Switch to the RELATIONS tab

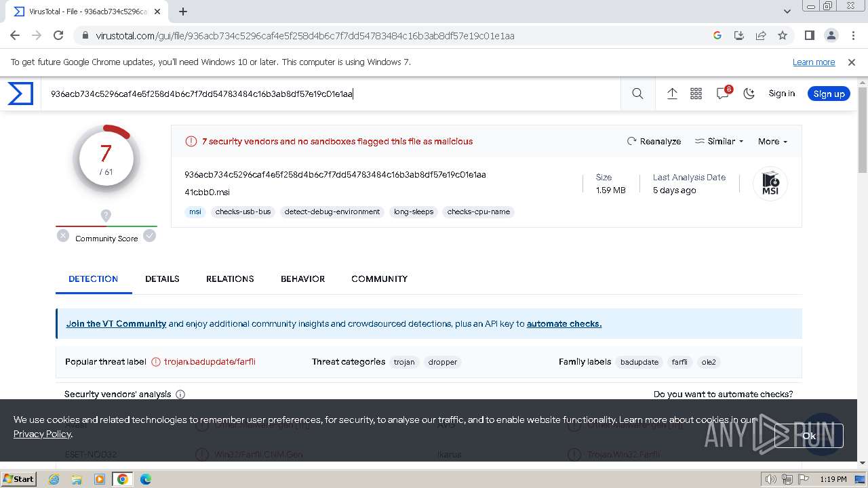(230, 279)
